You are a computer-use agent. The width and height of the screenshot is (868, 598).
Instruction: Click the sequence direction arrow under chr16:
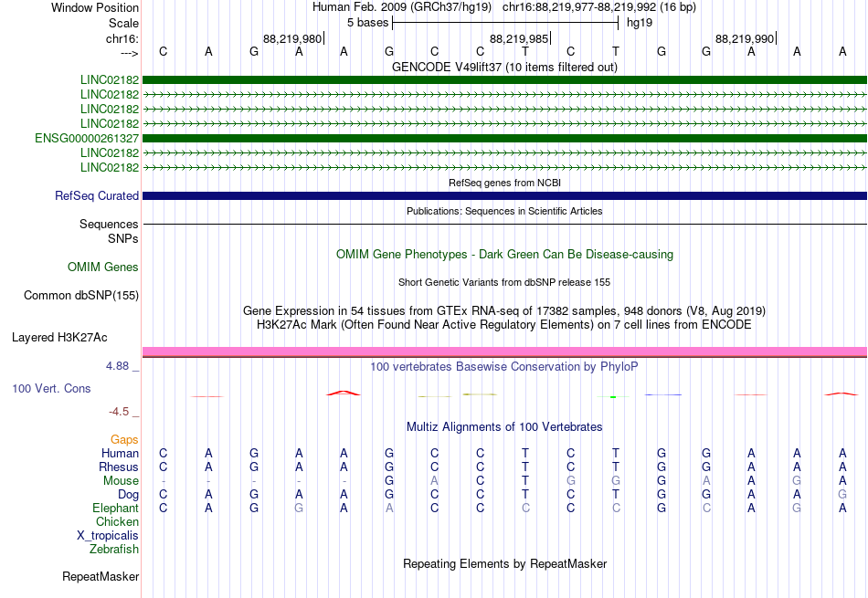pos(130,53)
